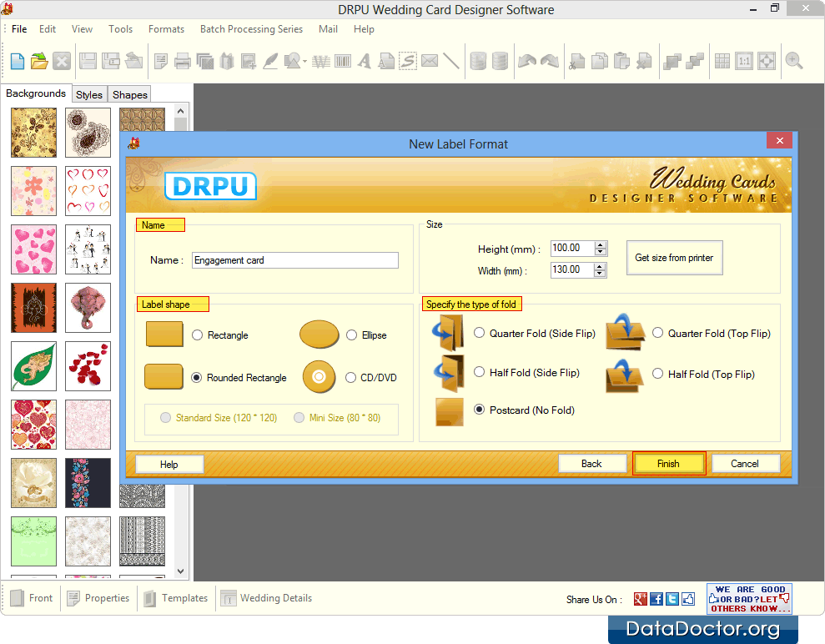Choose Quarter Fold (Side Flip) option
This screenshot has width=825, height=644.
tap(480, 333)
